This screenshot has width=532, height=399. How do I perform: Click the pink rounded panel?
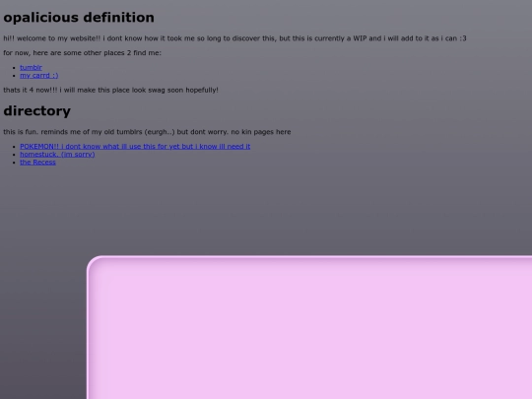(x=309, y=327)
